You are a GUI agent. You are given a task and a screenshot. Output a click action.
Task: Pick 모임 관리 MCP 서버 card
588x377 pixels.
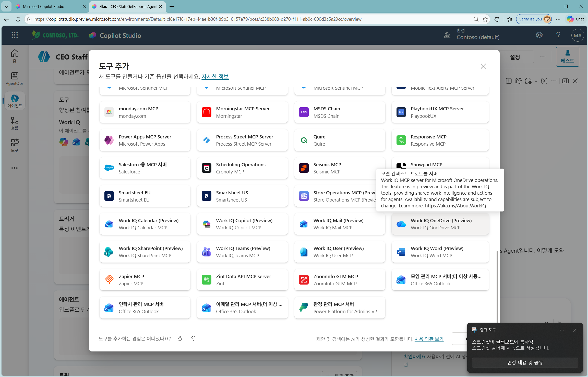(440, 280)
